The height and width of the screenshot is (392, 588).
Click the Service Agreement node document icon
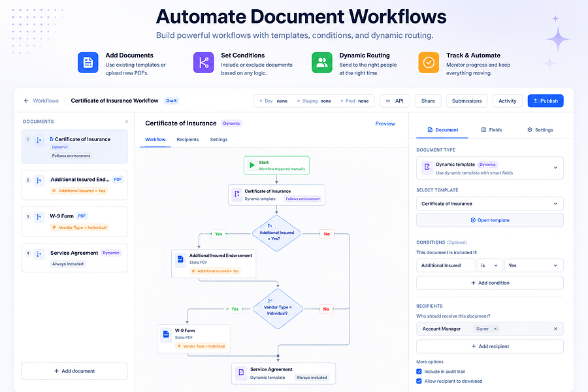[241, 372]
